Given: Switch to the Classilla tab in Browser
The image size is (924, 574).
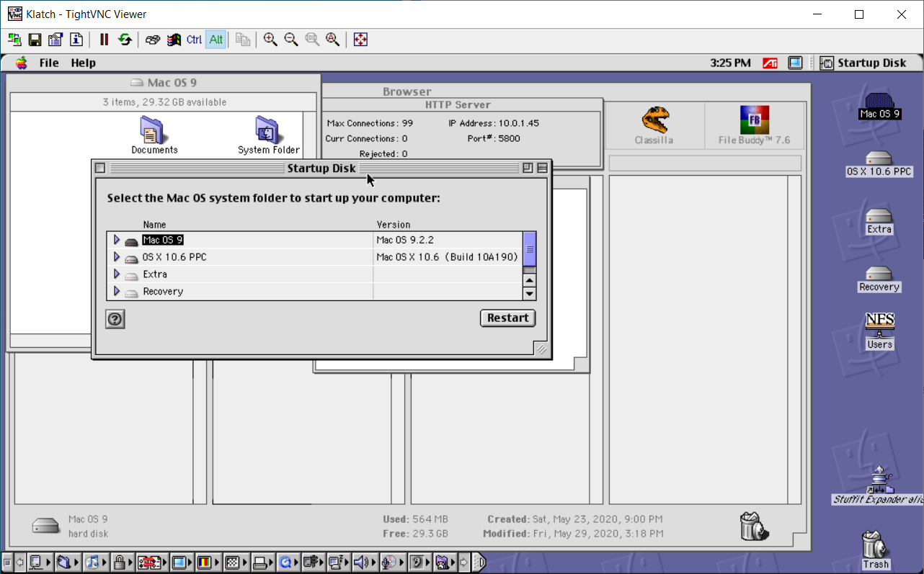Looking at the screenshot, I should click(654, 126).
